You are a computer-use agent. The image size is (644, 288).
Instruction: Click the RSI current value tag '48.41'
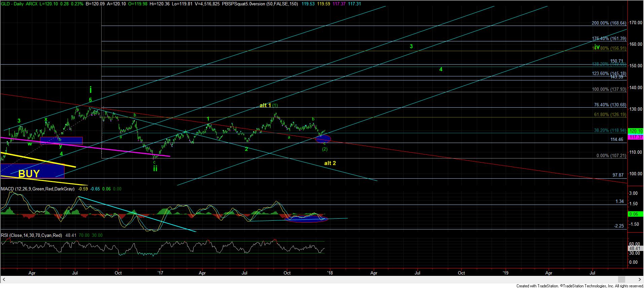pos(635,248)
